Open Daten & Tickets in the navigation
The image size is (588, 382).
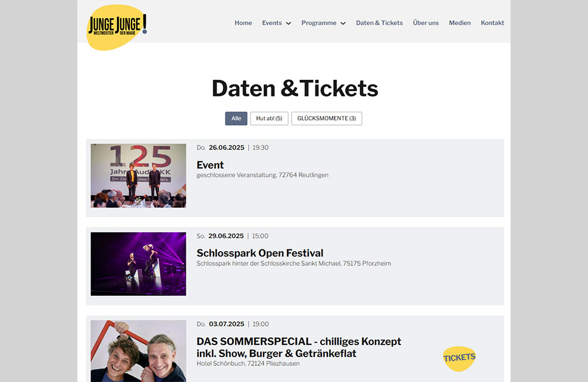pos(379,23)
